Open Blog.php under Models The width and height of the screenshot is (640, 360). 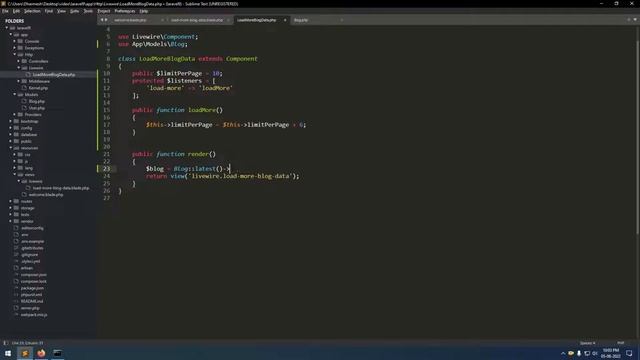[x=37, y=101]
